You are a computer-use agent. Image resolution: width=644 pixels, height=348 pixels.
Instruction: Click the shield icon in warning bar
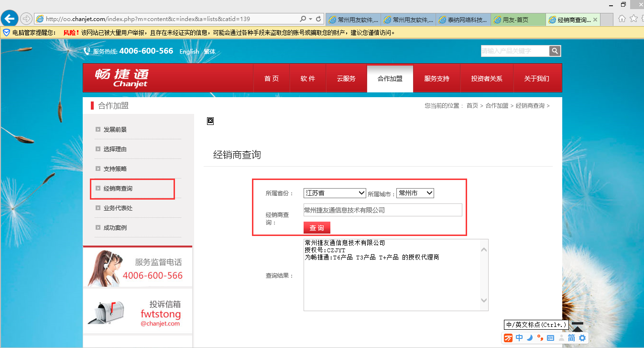pos(6,33)
